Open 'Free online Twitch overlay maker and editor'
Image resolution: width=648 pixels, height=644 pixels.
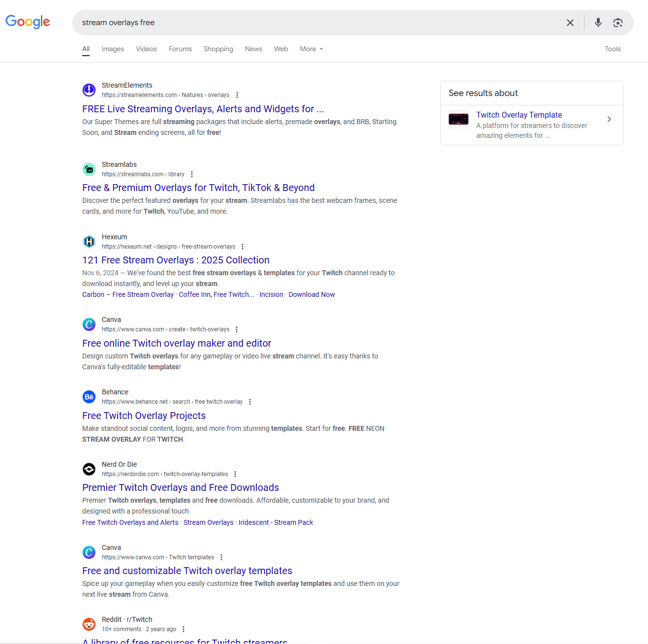177,343
